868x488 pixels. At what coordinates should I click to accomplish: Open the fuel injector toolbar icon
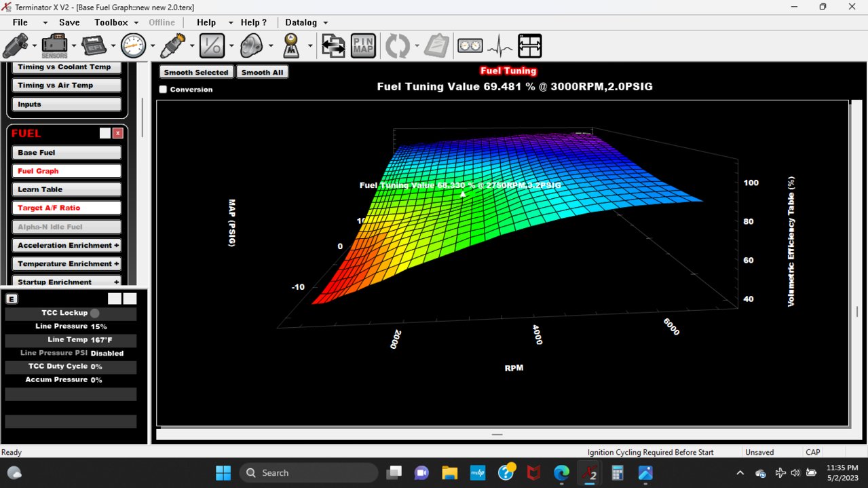[x=15, y=46]
